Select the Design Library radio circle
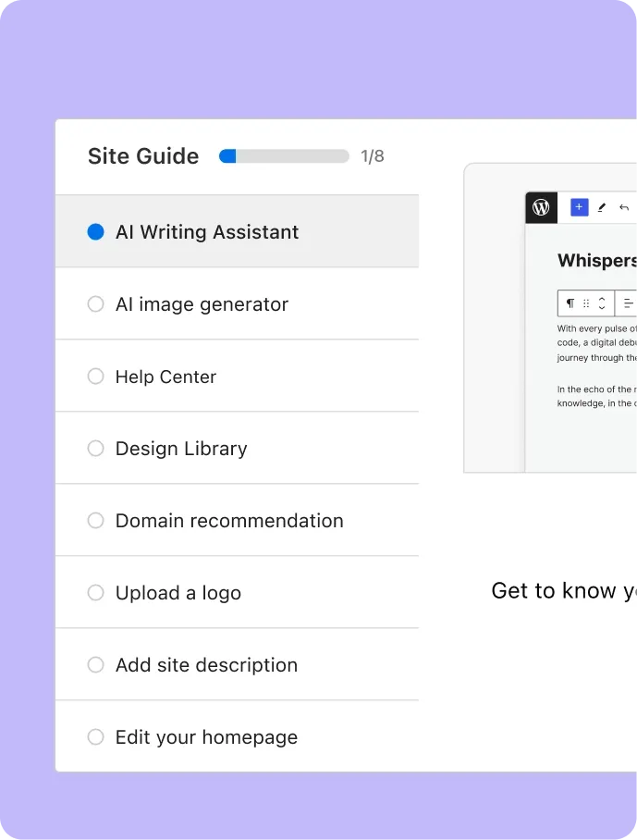The width and height of the screenshot is (637, 840). (x=95, y=449)
